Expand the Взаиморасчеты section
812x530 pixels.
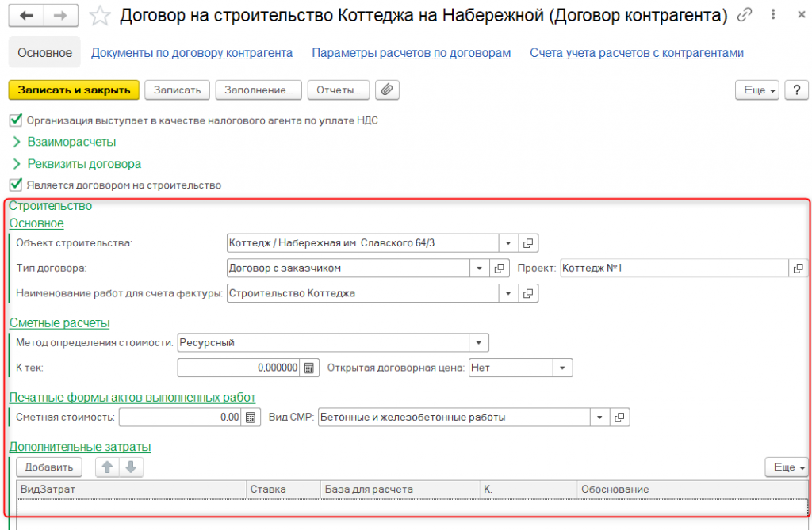click(71, 142)
